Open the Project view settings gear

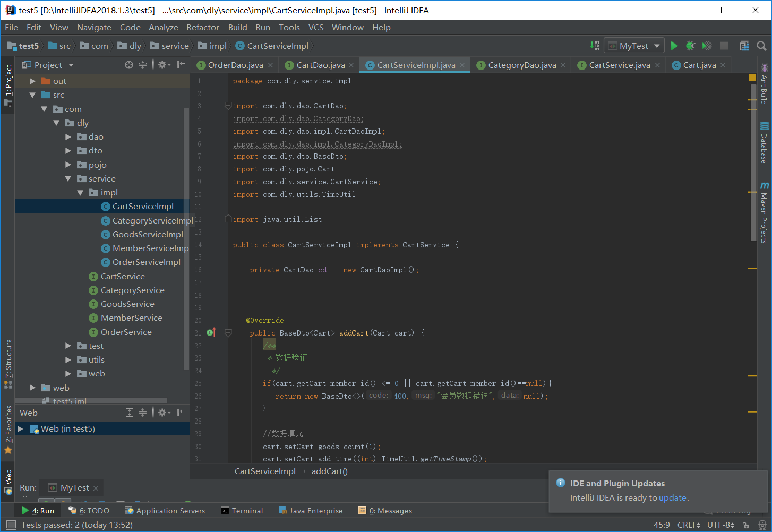pos(162,65)
